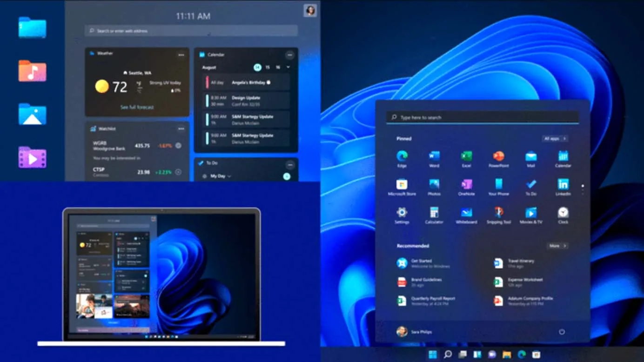Click the WGRB stock row icon
The height and width of the screenshot is (362, 644).
pos(178,146)
